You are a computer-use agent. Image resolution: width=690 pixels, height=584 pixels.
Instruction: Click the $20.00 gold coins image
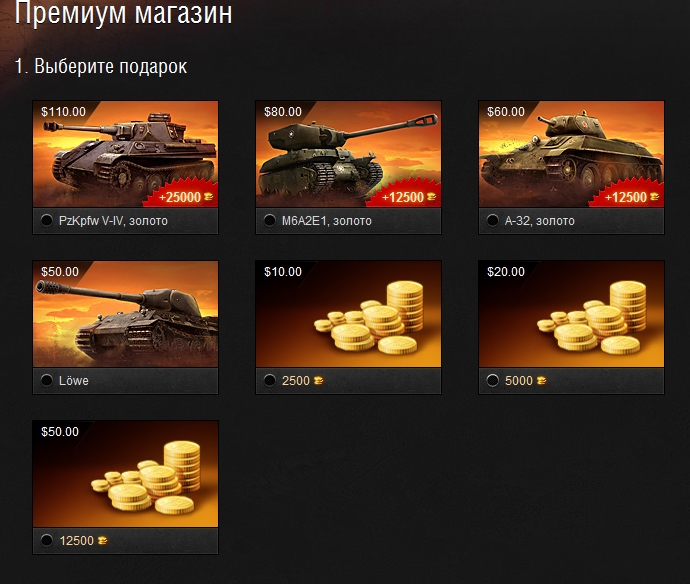coord(572,314)
